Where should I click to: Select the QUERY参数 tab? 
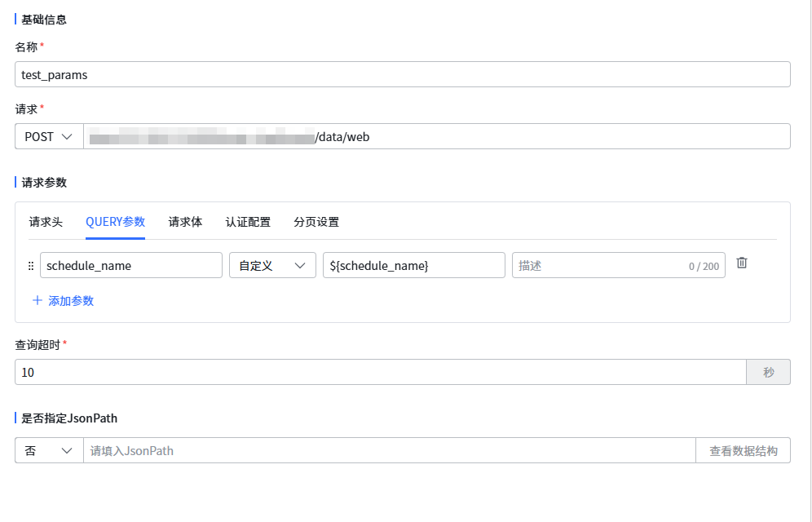[x=115, y=222]
